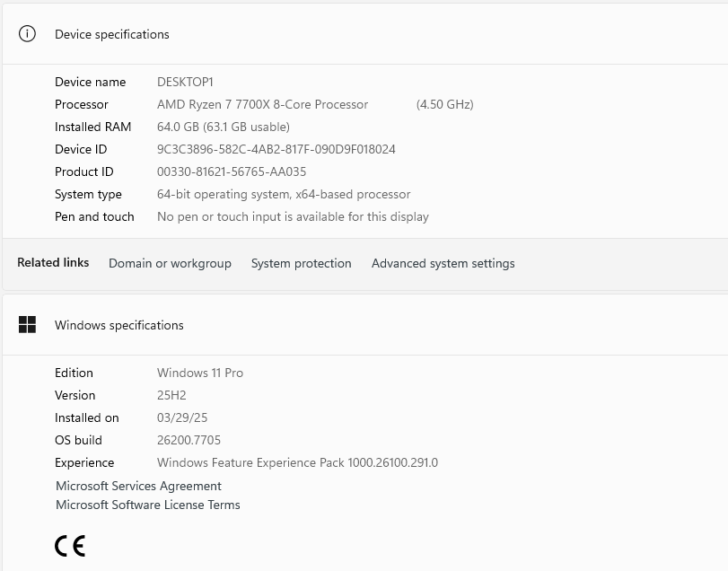Click the Processor label
This screenshot has width=728, height=571.
[x=82, y=104]
